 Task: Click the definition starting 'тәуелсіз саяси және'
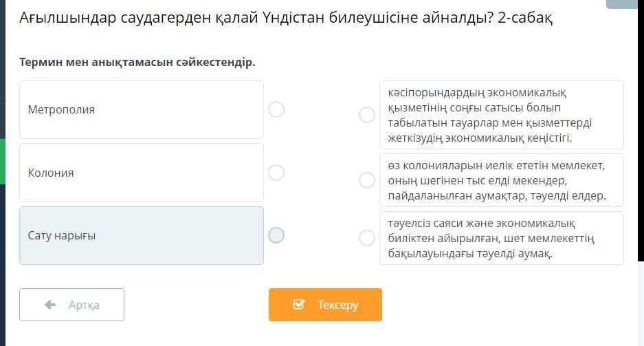pyautogui.click(x=501, y=238)
